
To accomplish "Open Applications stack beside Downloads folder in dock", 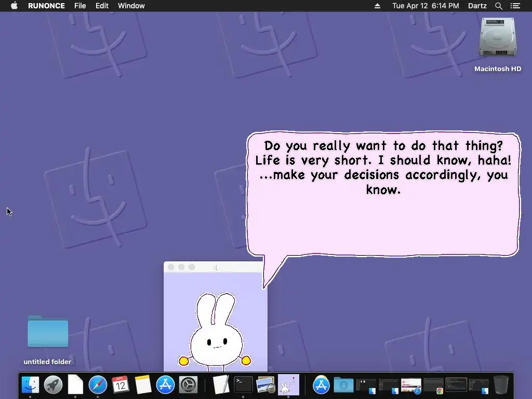I will (321, 385).
